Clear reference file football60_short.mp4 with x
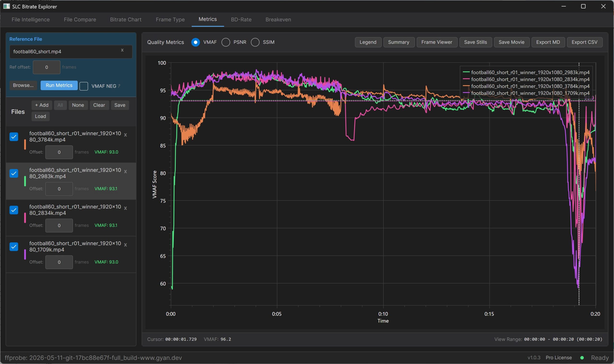614x364 pixels. point(122,50)
